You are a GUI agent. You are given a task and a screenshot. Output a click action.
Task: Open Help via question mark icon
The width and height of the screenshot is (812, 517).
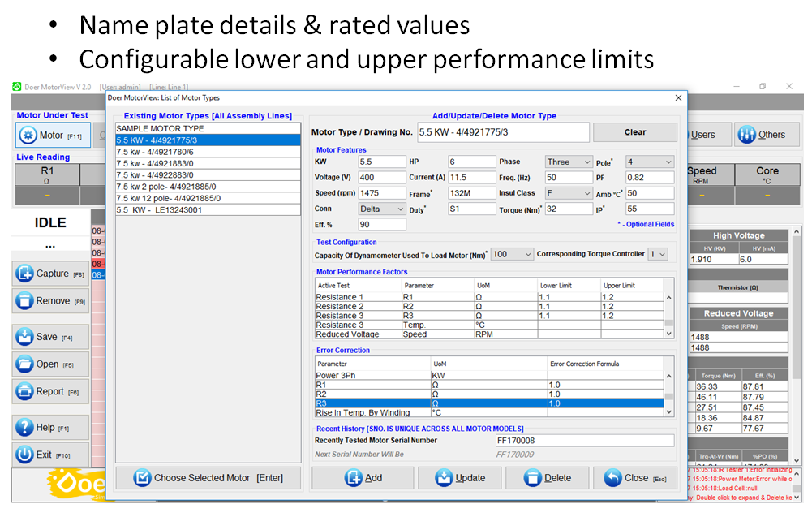coord(24,428)
